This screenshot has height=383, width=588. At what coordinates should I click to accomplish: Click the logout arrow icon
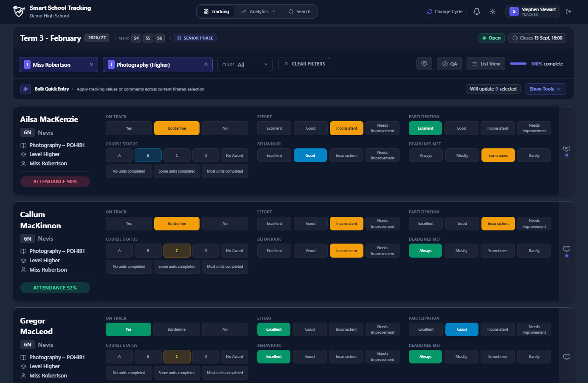[x=568, y=11]
